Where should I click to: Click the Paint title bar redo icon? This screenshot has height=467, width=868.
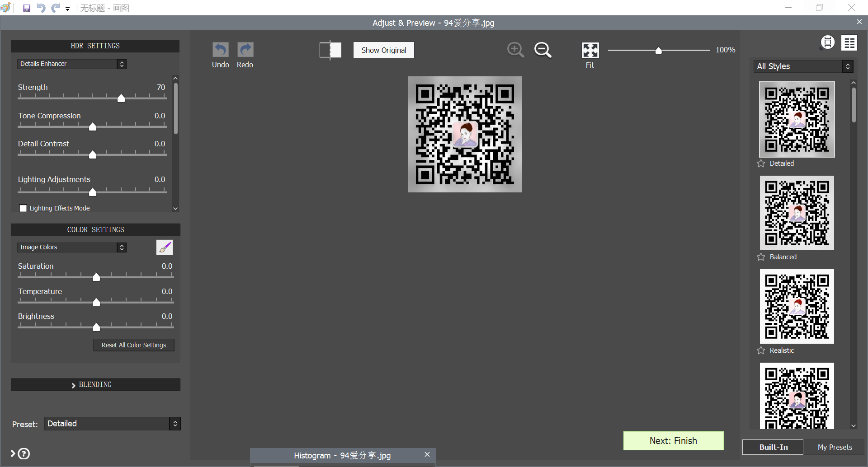point(55,8)
